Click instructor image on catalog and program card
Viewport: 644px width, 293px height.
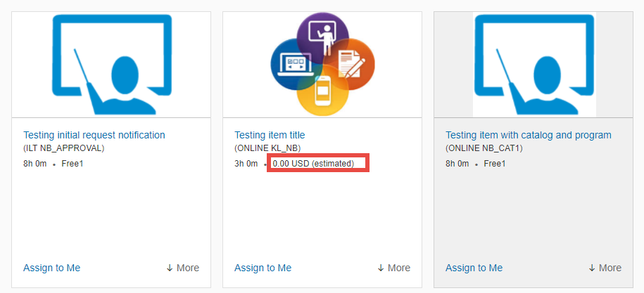click(533, 65)
